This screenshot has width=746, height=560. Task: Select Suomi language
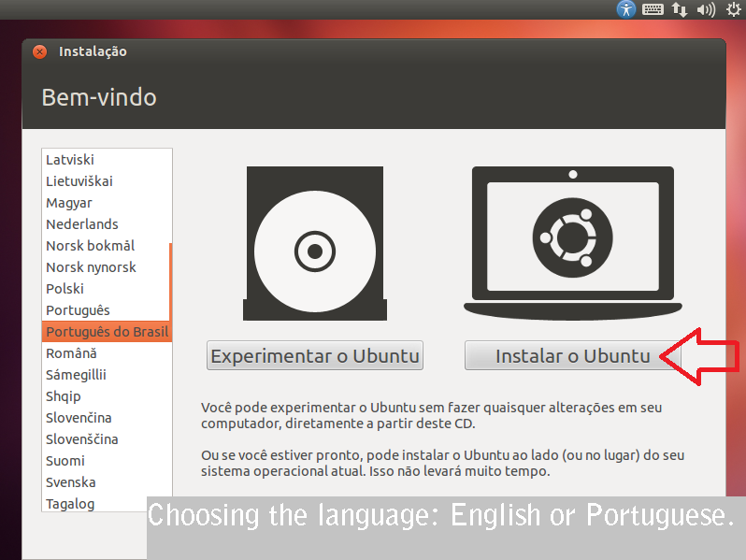[106, 461]
